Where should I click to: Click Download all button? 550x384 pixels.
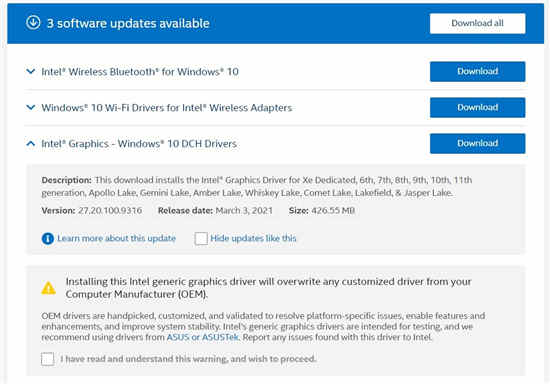point(477,23)
